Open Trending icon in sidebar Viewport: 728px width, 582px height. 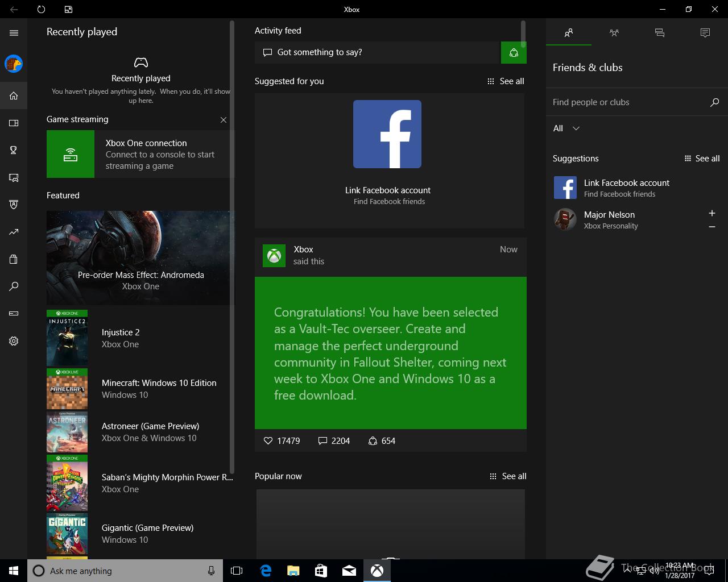(14, 232)
